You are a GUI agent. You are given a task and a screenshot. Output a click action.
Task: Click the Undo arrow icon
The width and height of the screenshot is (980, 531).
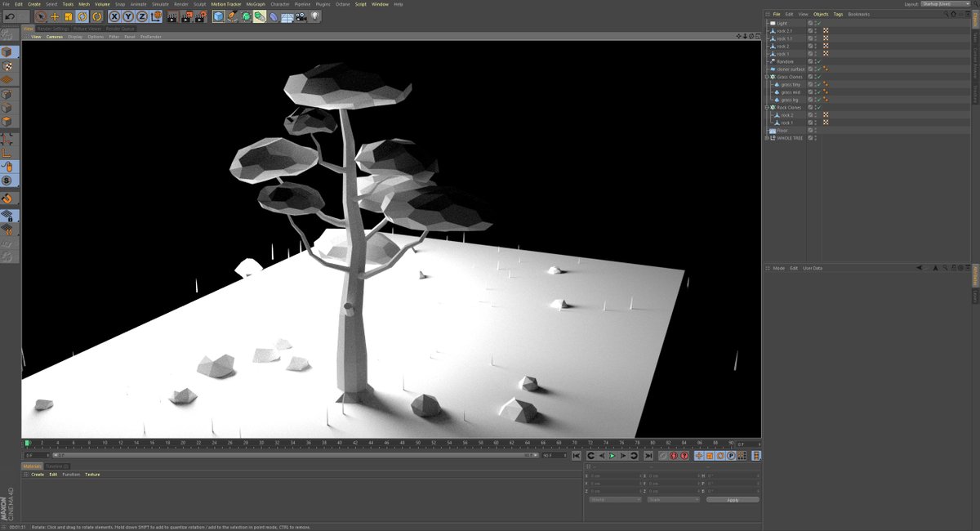10,16
